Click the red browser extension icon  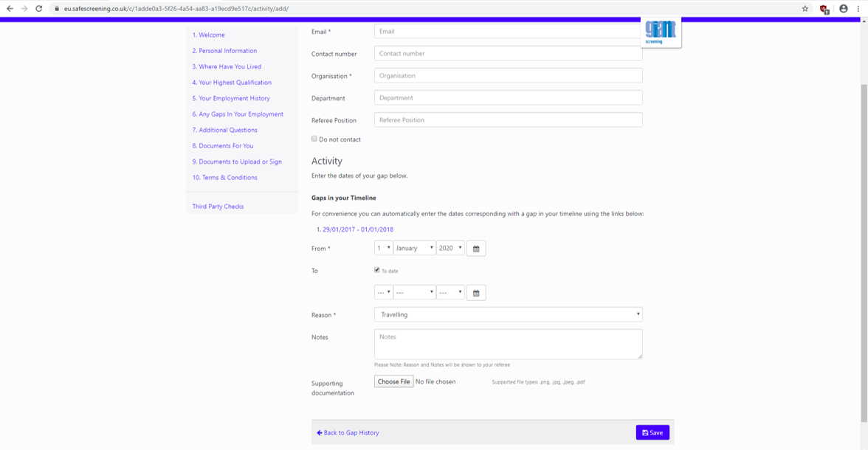(x=824, y=9)
